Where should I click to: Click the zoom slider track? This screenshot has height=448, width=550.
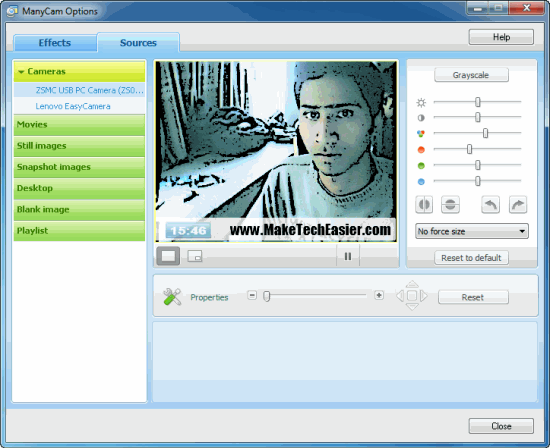pyautogui.click(x=315, y=296)
